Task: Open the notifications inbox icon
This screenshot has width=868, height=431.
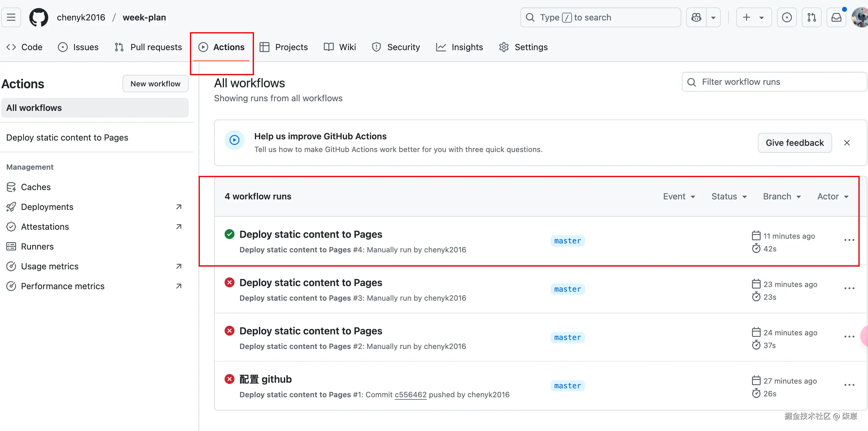Action: [836, 17]
